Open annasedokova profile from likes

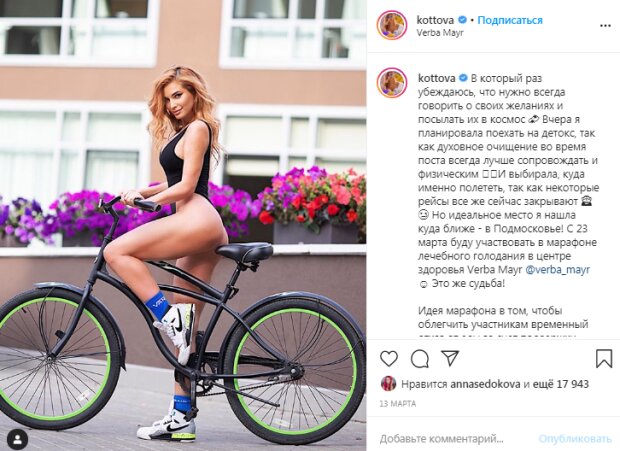(x=485, y=384)
